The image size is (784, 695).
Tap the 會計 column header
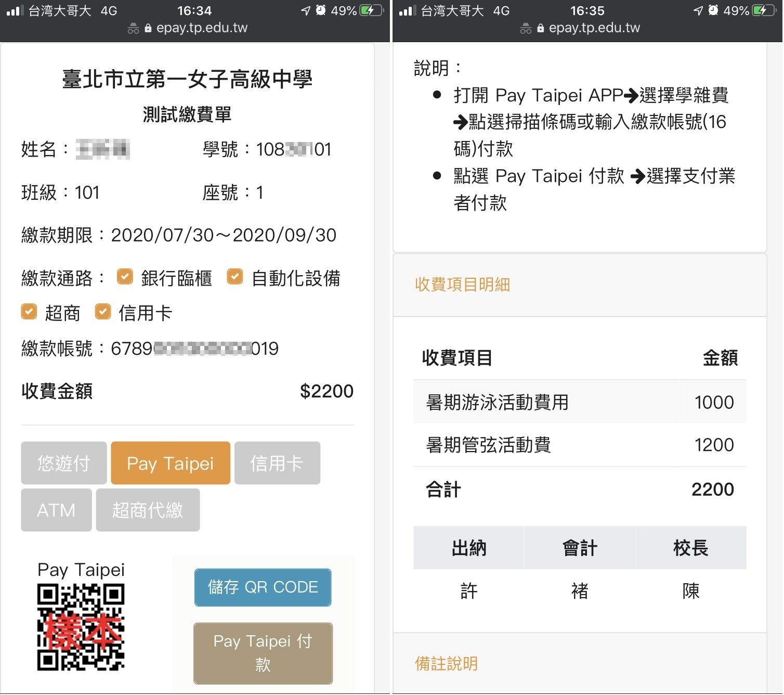coord(580,548)
